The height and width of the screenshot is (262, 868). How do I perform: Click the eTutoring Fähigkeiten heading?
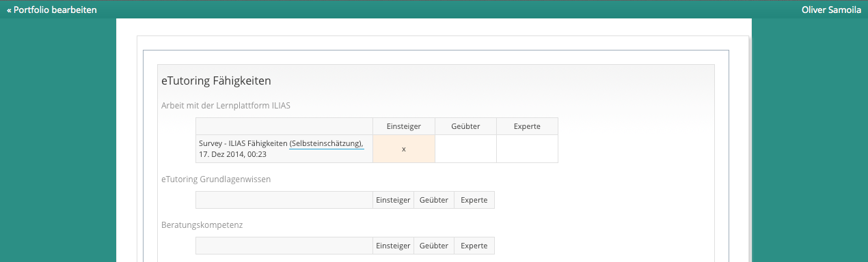tap(216, 81)
